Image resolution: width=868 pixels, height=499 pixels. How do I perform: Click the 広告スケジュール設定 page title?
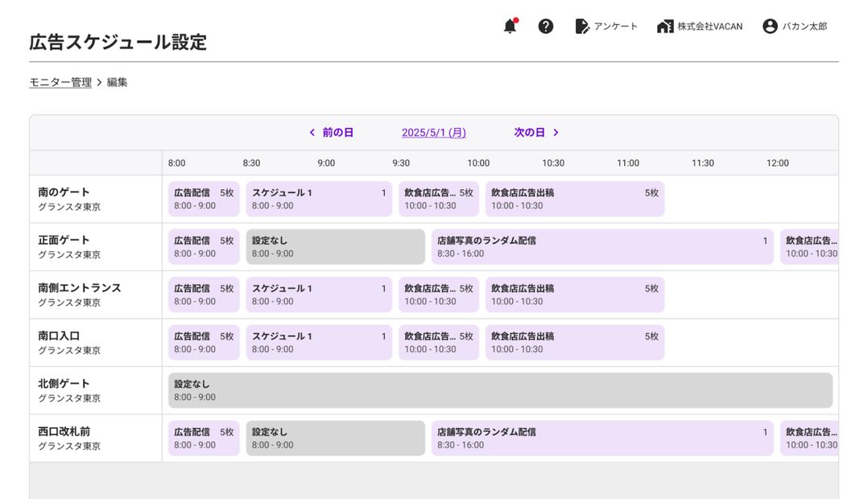118,42
